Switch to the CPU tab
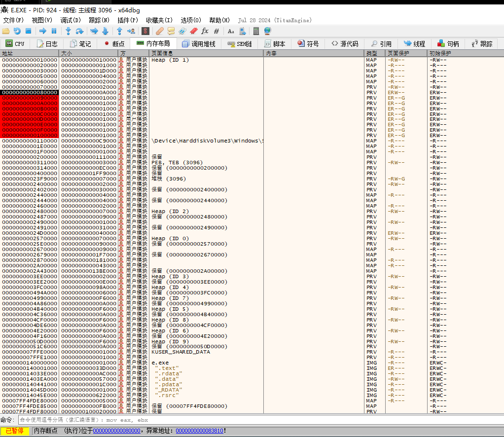The width and height of the screenshot is (504, 437). pos(15,44)
